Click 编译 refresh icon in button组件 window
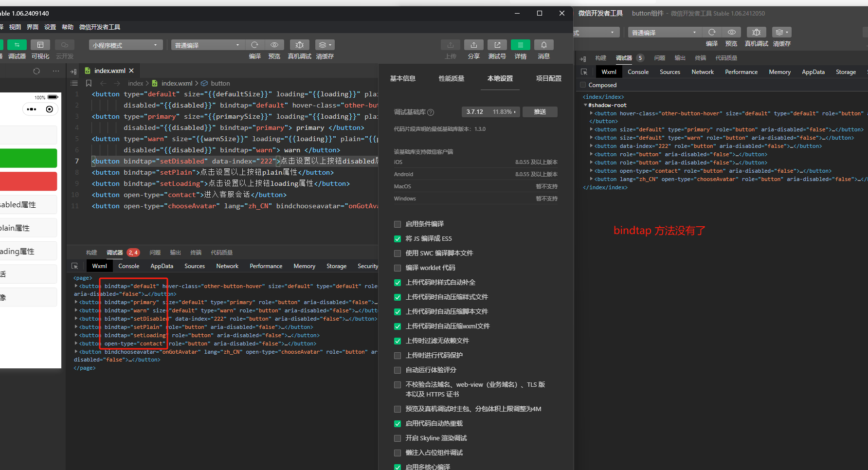This screenshot has height=470, width=868. (712, 32)
